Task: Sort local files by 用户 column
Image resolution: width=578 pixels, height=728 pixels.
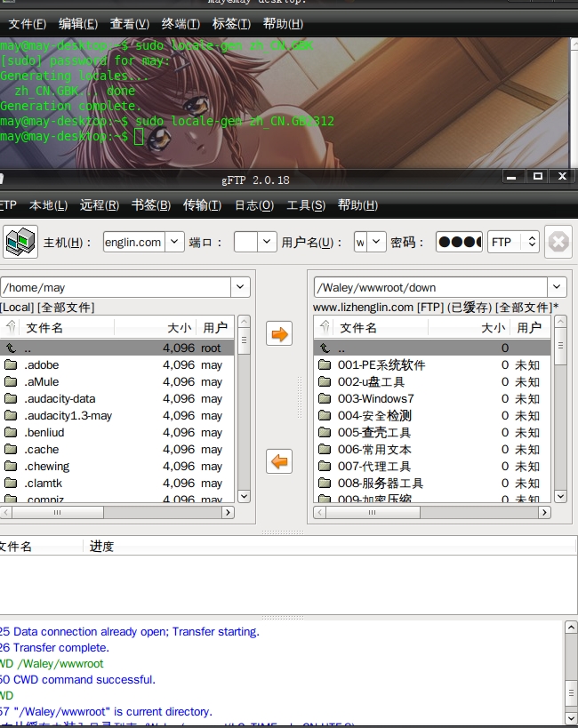Action: (x=215, y=327)
